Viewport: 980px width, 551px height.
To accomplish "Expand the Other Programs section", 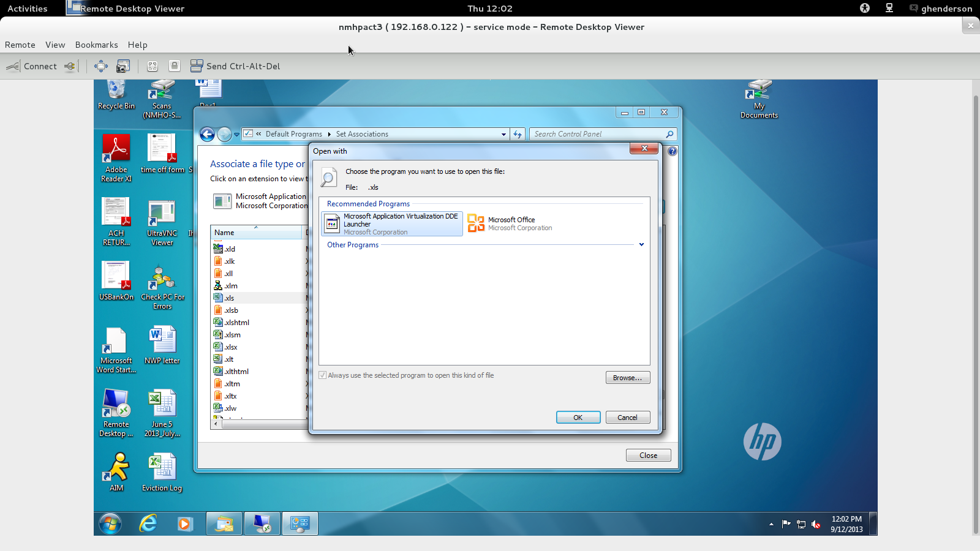I will click(x=641, y=245).
